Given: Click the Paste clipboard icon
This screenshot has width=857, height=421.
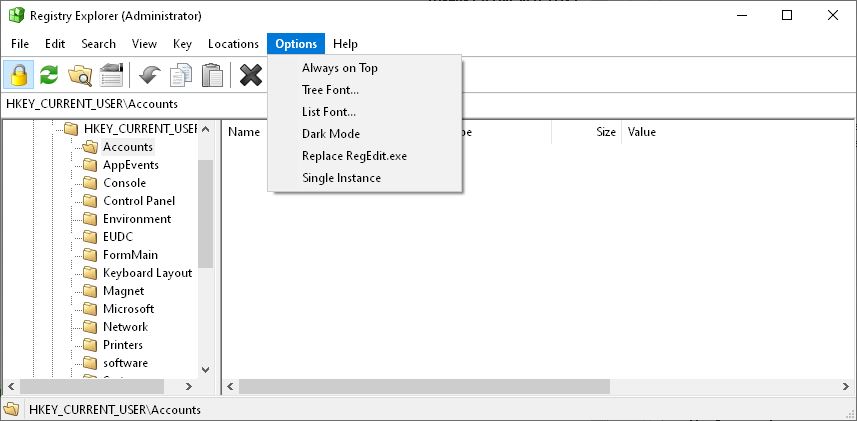Looking at the screenshot, I should pos(212,75).
